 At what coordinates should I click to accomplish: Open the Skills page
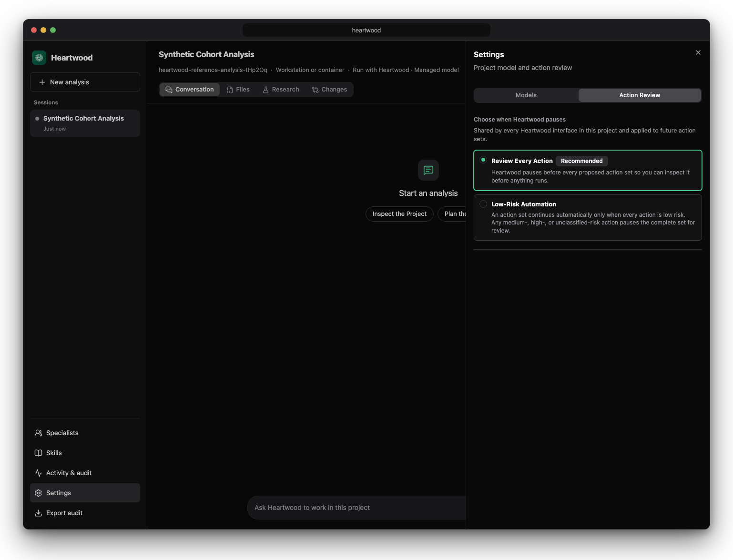(85, 453)
